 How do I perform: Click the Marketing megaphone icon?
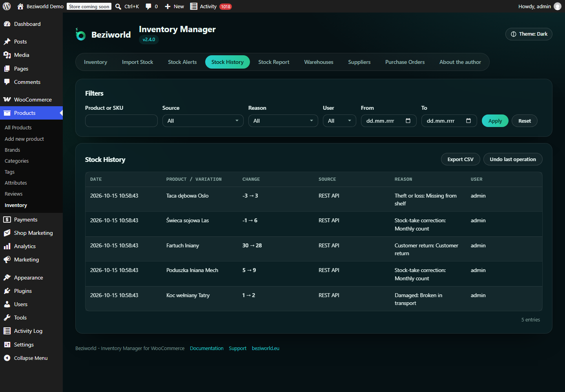click(x=7, y=260)
